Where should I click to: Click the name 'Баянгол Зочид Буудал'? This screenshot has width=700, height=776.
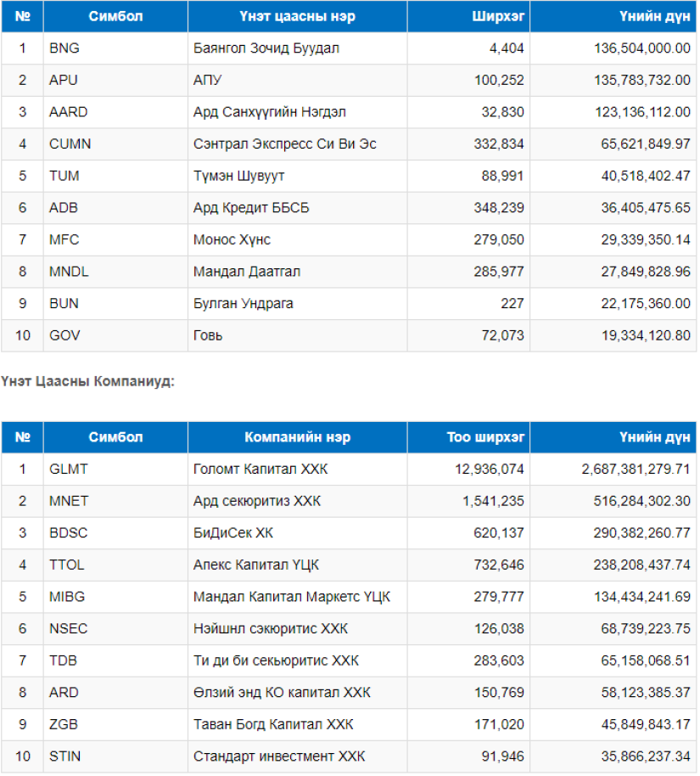(266, 48)
